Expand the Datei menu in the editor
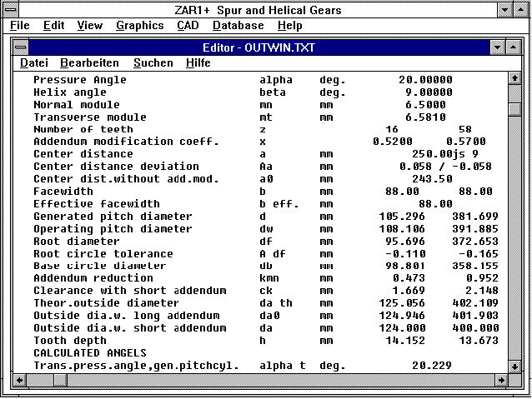 34,62
